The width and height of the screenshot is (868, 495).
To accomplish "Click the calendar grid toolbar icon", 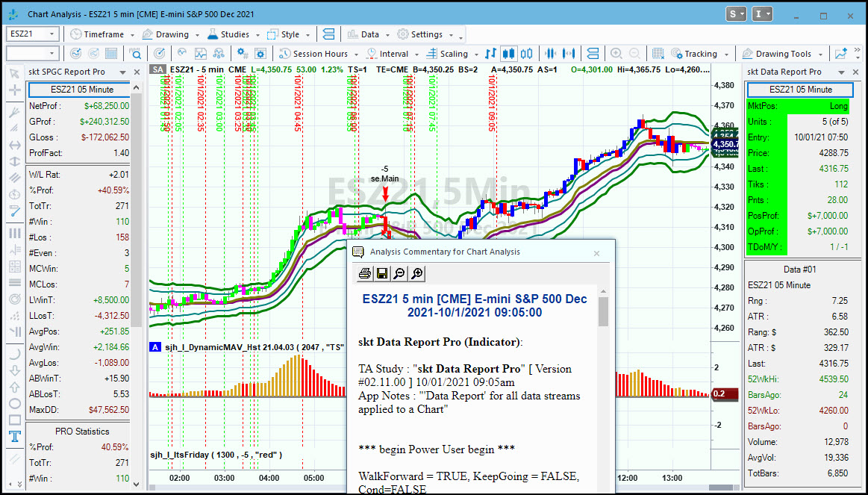I will 111,54.
